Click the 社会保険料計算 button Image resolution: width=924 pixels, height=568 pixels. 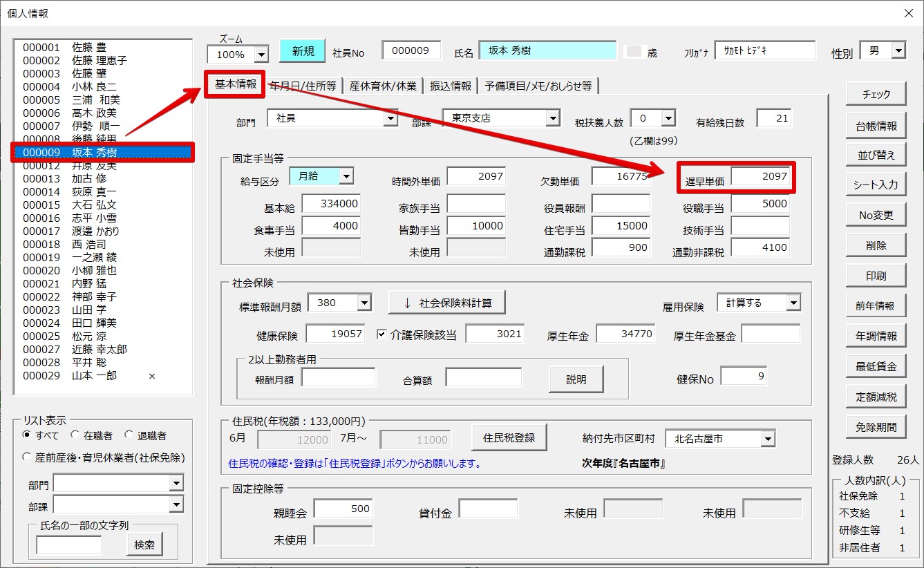(446, 302)
